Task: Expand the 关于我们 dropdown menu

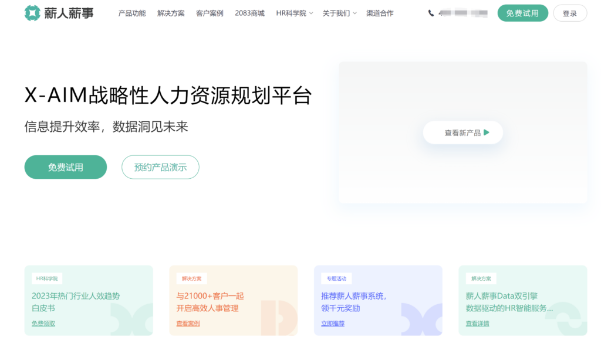Action: click(x=337, y=12)
